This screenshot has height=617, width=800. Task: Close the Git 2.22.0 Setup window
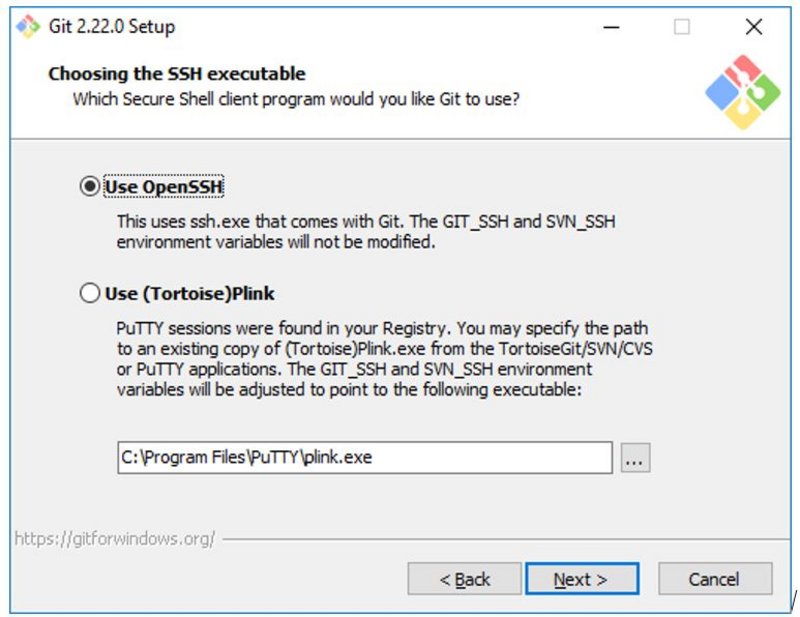(x=754, y=27)
